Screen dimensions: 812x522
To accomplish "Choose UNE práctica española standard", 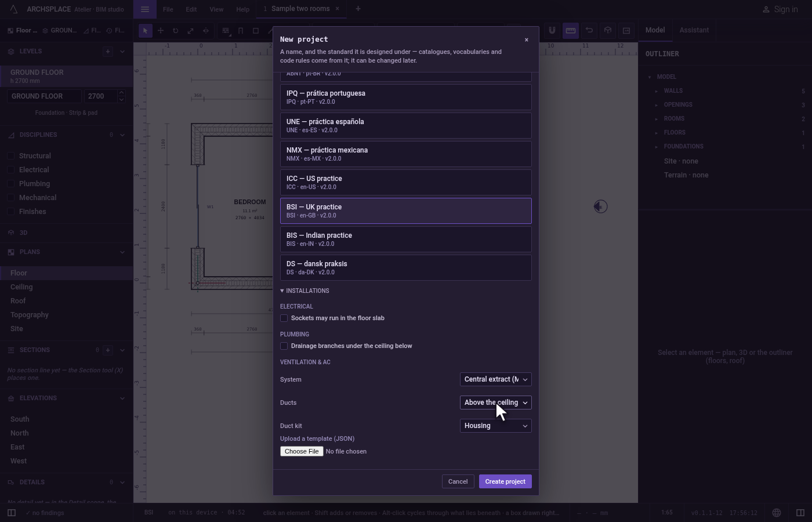I will [x=405, y=125].
